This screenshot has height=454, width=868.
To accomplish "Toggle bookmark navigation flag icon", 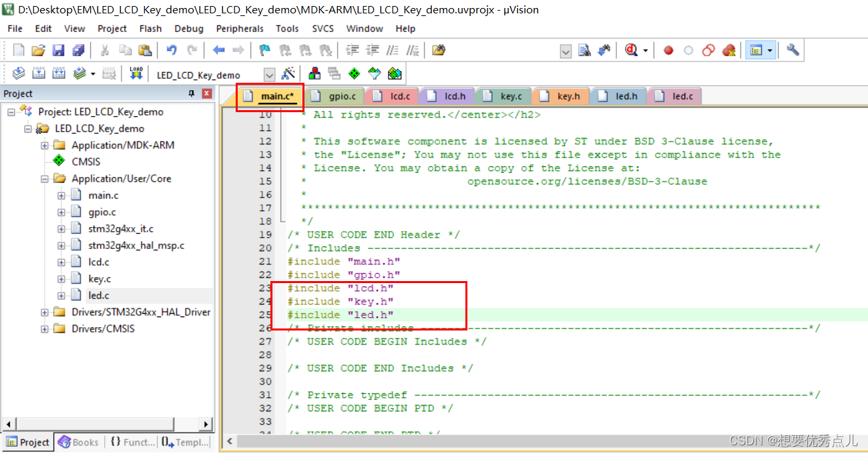I will [264, 50].
